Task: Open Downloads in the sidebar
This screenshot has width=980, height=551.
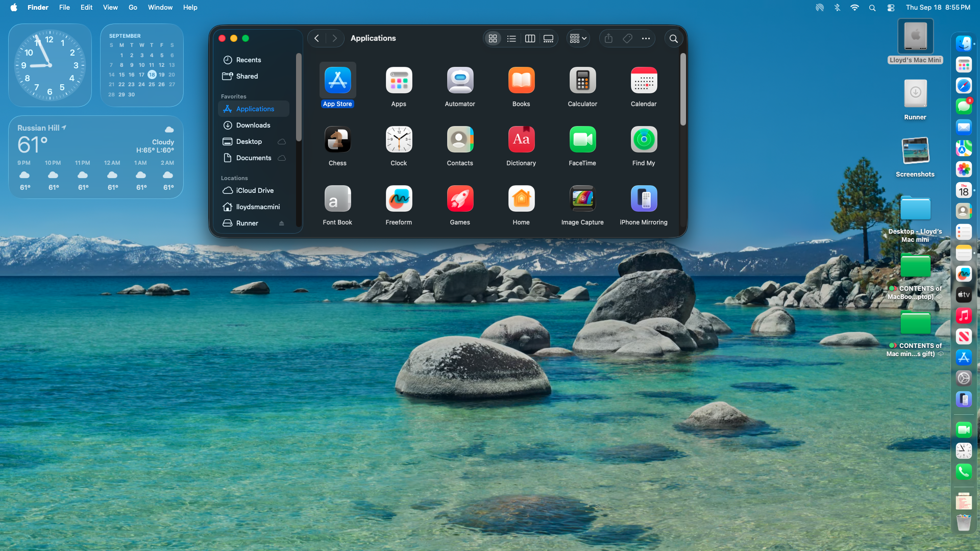Action: 253,125
